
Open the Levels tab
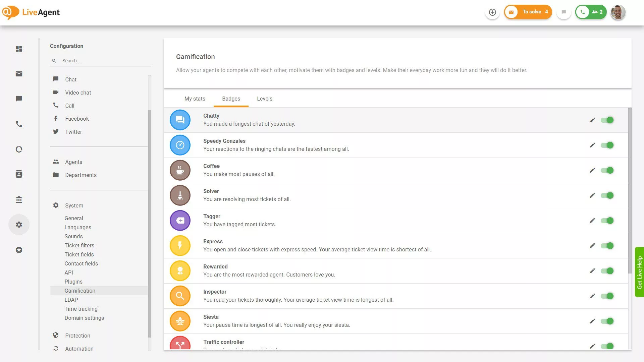[264, 99]
